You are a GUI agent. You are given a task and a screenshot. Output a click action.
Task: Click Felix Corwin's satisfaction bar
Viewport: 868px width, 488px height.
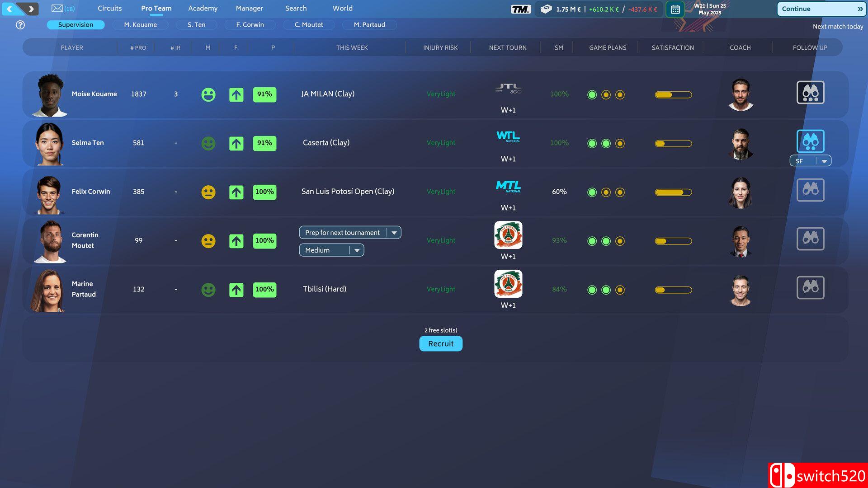(673, 192)
